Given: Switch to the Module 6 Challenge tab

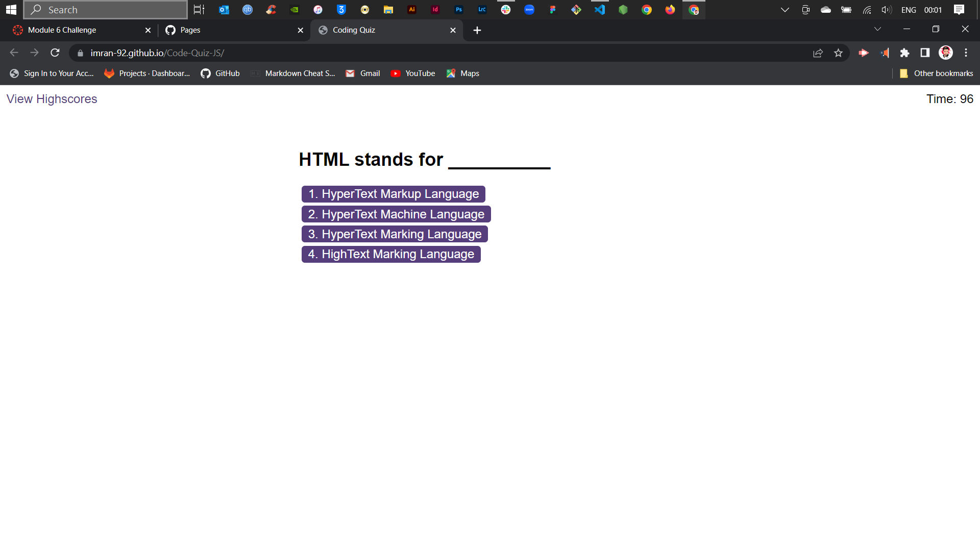Looking at the screenshot, I should click(77, 30).
